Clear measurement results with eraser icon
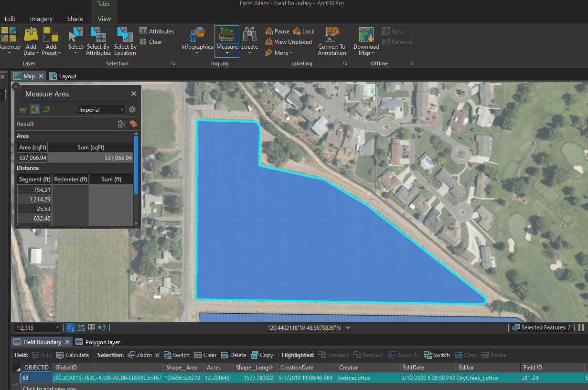Viewport: 588px width, 390px height. (x=133, y=124)
